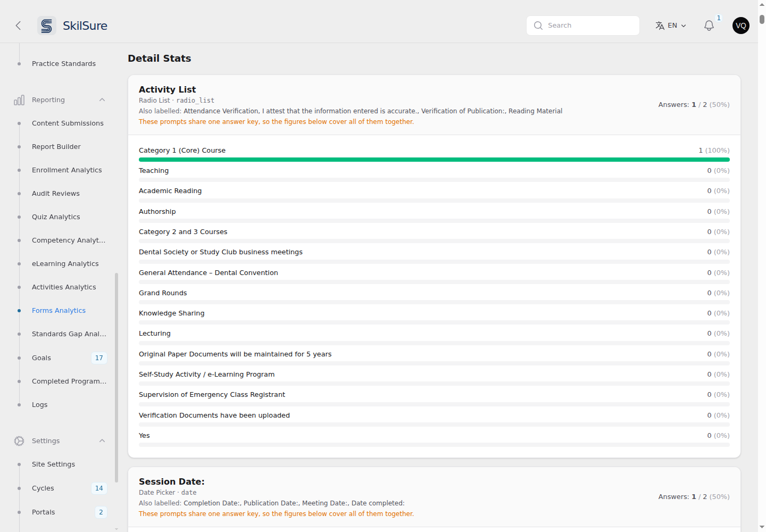This screenshot has width=766, height=532.
Task: Open Audit Reviews
Action: click(56, 194)
